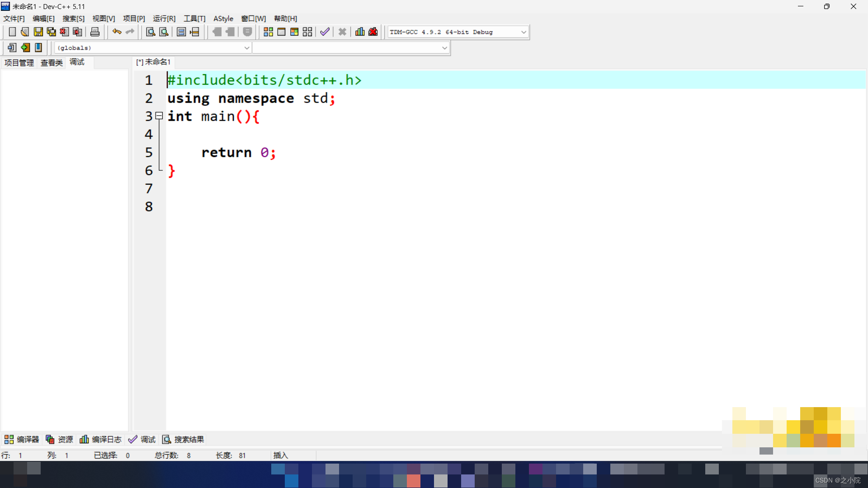868x488 pixels.
Task: Switch to the 编译日志 panel tab
Action: click(100, 439)
